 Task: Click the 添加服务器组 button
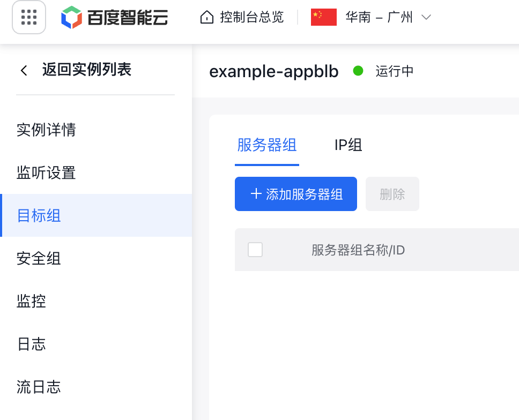tap(296, 194)
